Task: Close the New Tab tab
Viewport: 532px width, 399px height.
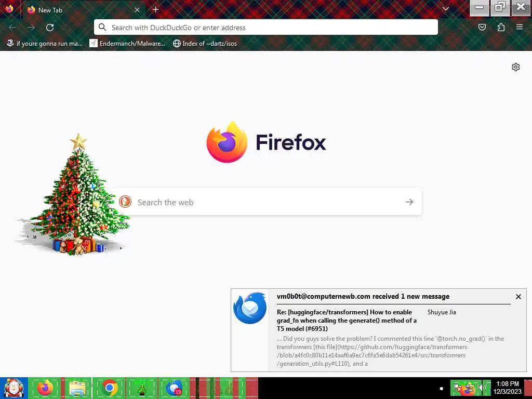Action: (x=137, y=10)
